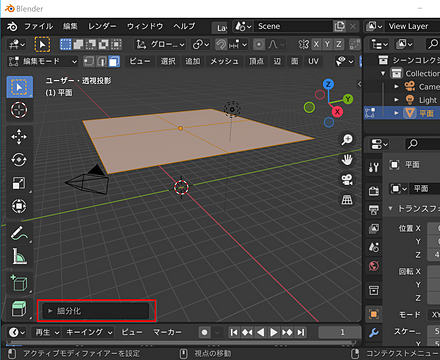Screen dimensions: 440x360
Task: Click the Add Cube tool
Action: (19, 283)
